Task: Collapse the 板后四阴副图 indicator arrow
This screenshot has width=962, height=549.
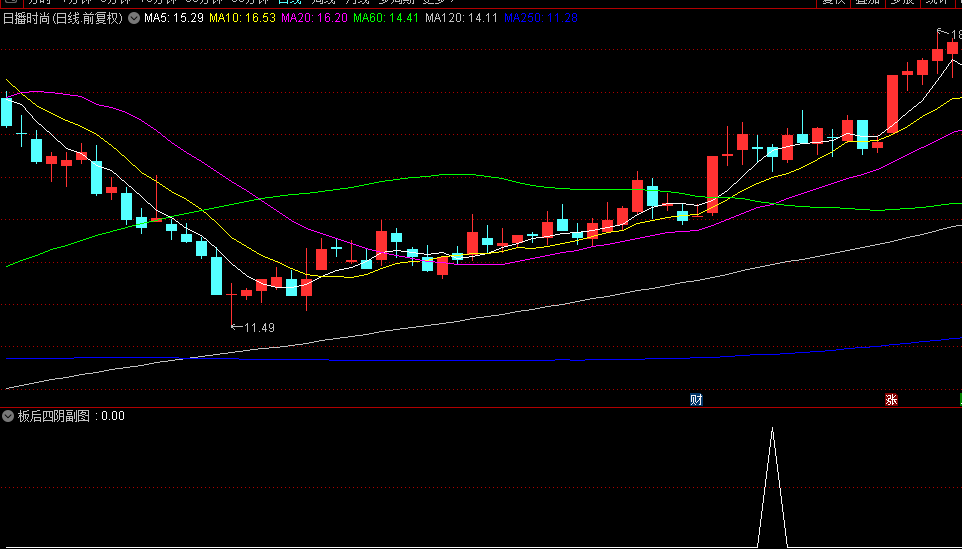Action: (x=8, y=416)
